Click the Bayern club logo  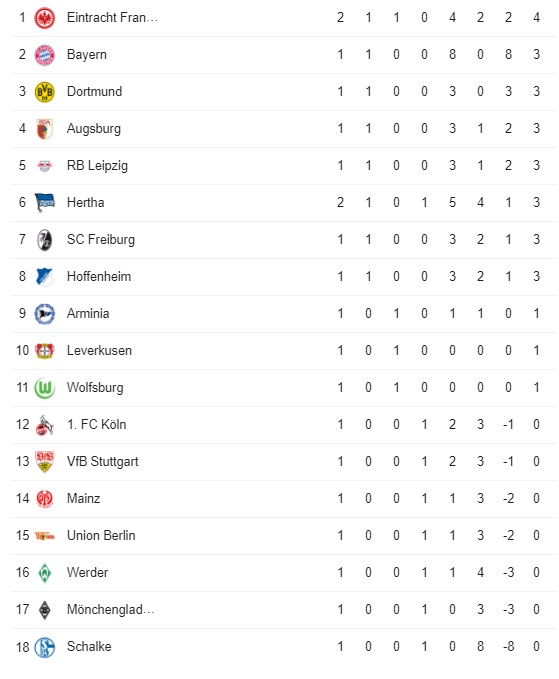coord(45,55)
